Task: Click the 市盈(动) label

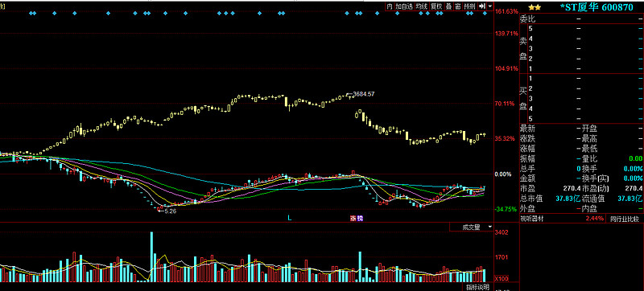Action: (x=595, y=189)
